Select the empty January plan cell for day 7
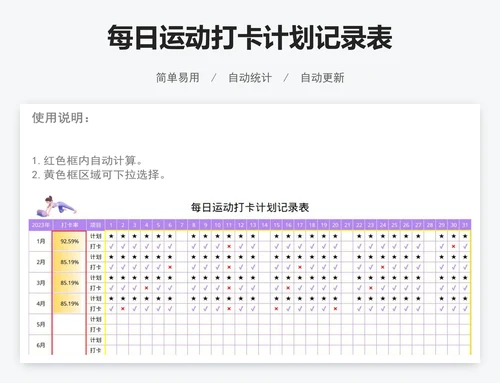Screen dimensions: 500x383 pos(182,236)
